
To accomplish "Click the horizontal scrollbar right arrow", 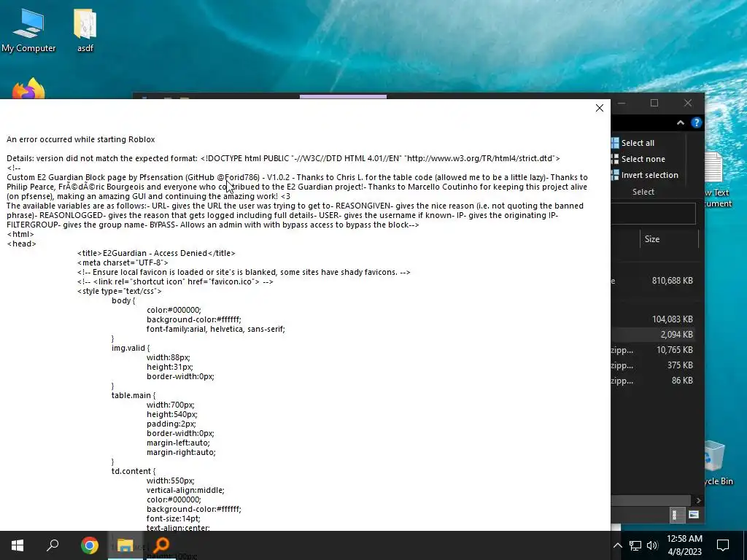I will click(698, 500).
